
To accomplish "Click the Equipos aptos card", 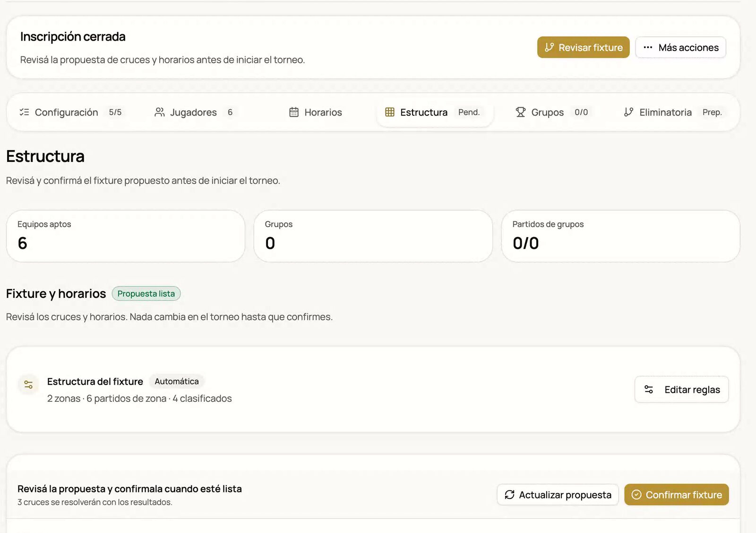I will (x=126, y=236).
